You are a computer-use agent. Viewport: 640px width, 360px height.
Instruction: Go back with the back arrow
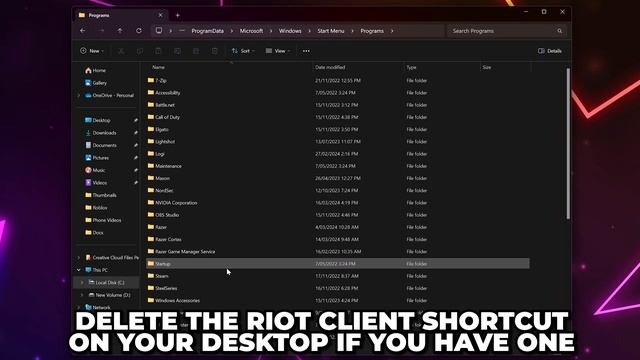83,31
